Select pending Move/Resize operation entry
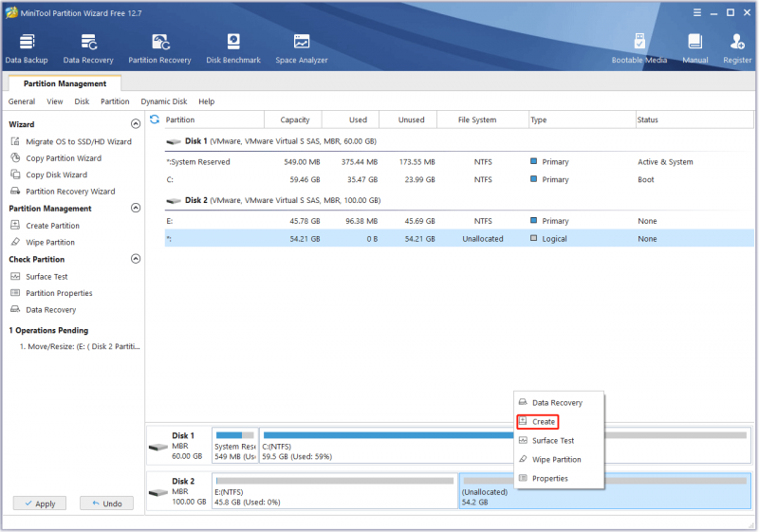Viewport: 759px width, 532px height. pyautogui.click(x=80, y=347)
